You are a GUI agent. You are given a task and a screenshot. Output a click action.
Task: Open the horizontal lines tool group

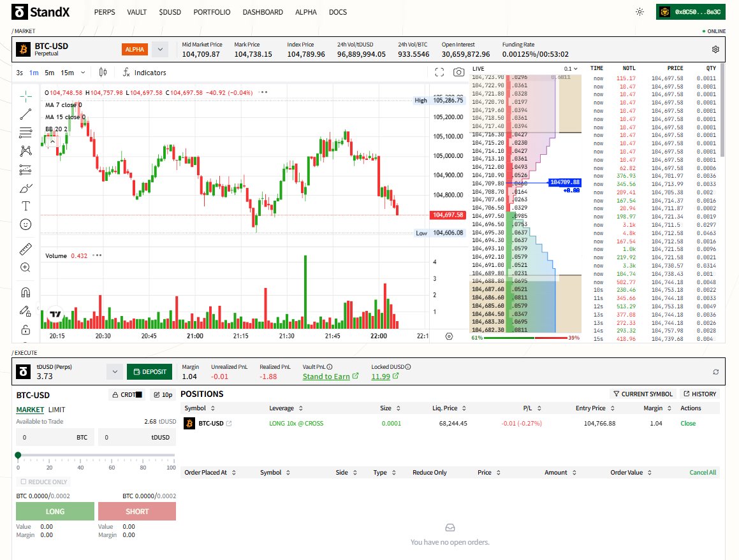(26, 133)
